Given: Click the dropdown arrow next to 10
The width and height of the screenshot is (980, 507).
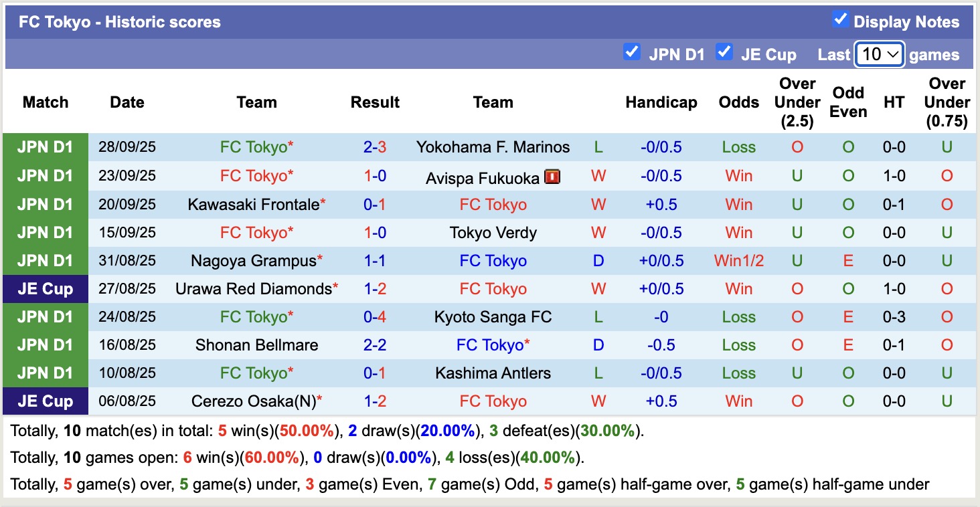Looking at the screenshot, I should [893, 54].
